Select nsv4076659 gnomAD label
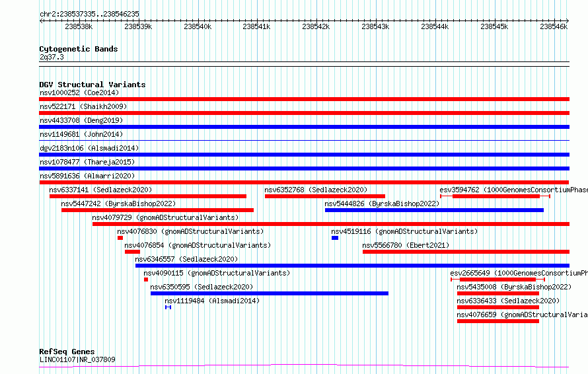 pyautogui.click(x=523, y=315)
